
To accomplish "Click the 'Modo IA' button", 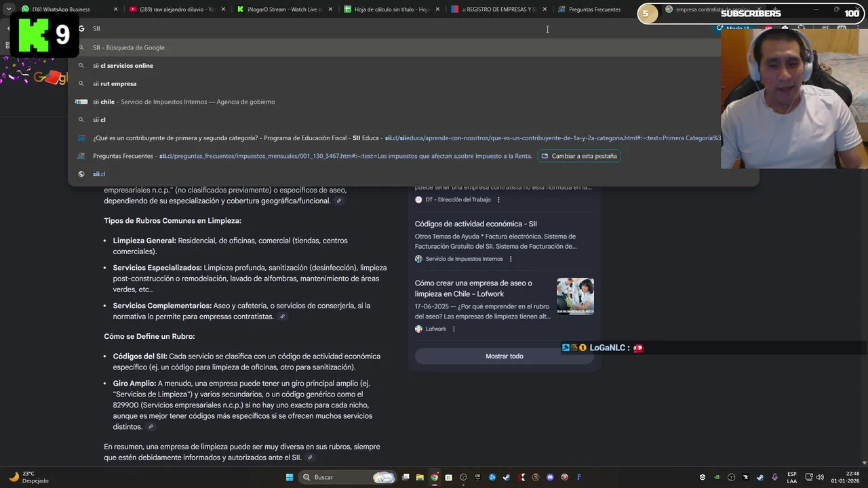I will tap(734, 28).
